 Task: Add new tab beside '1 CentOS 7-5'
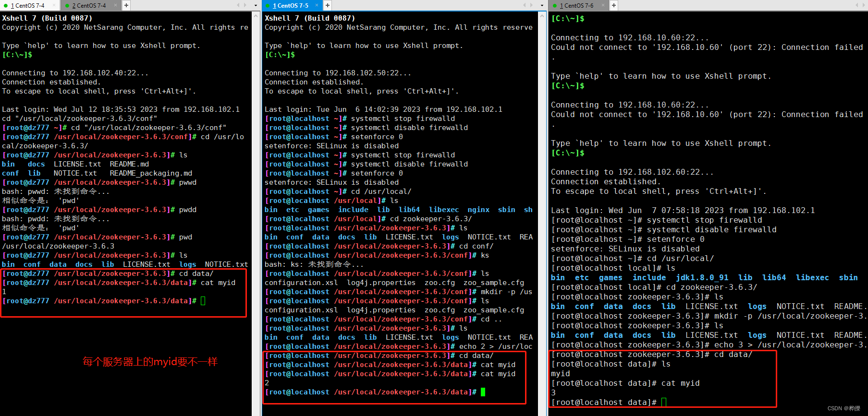coord(327,5)
